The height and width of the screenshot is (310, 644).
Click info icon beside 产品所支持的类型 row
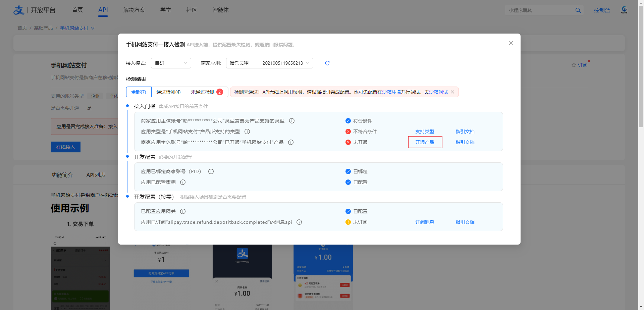point(247,132)
